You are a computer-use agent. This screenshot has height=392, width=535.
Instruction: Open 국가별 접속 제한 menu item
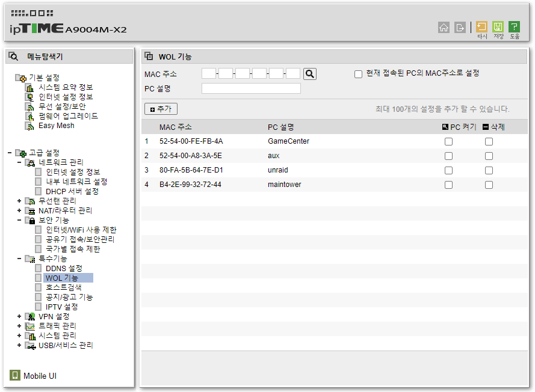73,249
